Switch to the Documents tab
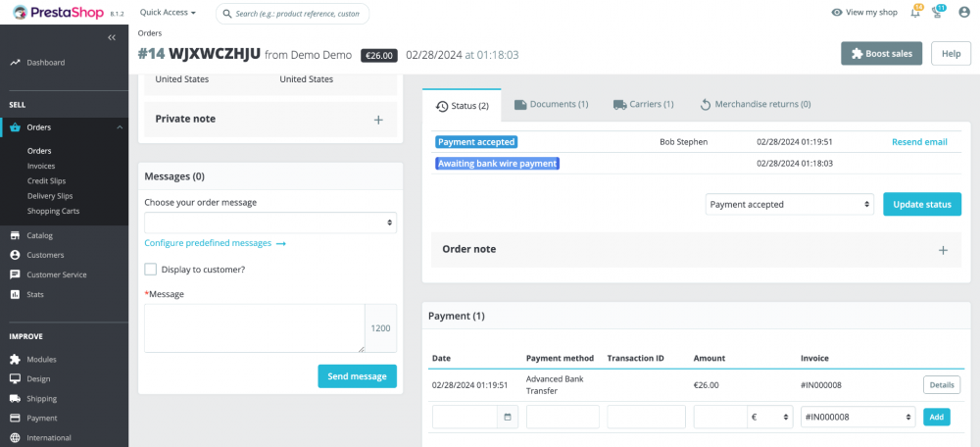Image resolution: width=980 pixels, height=447 pixels. [551, 105]
